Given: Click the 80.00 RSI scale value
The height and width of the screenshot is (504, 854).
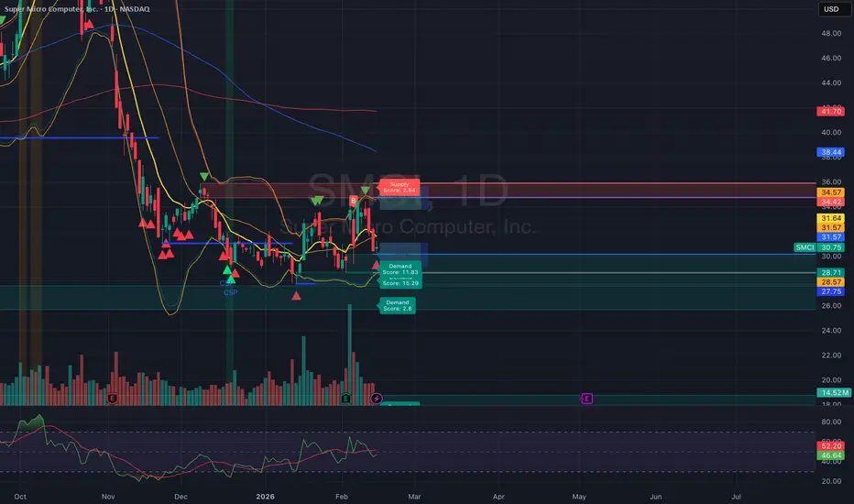Looking at the screenshot, I should (831, 422).
